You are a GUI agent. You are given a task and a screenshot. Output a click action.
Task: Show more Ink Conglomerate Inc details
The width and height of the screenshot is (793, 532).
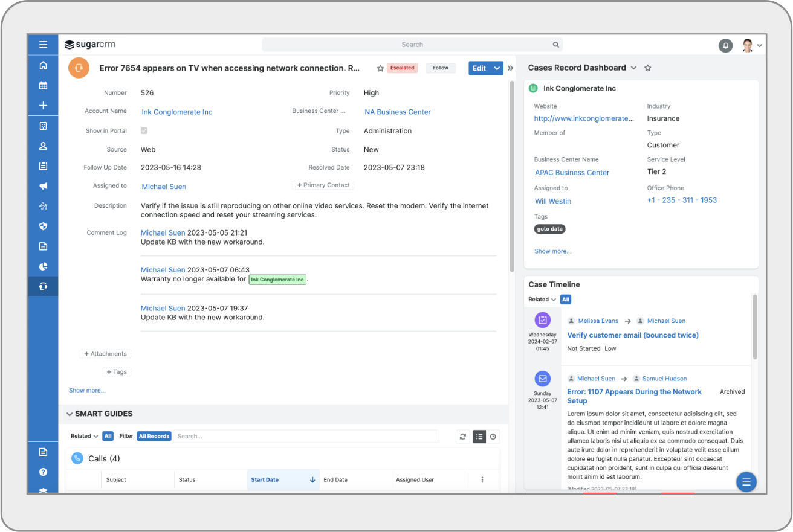tap(552, 251)
